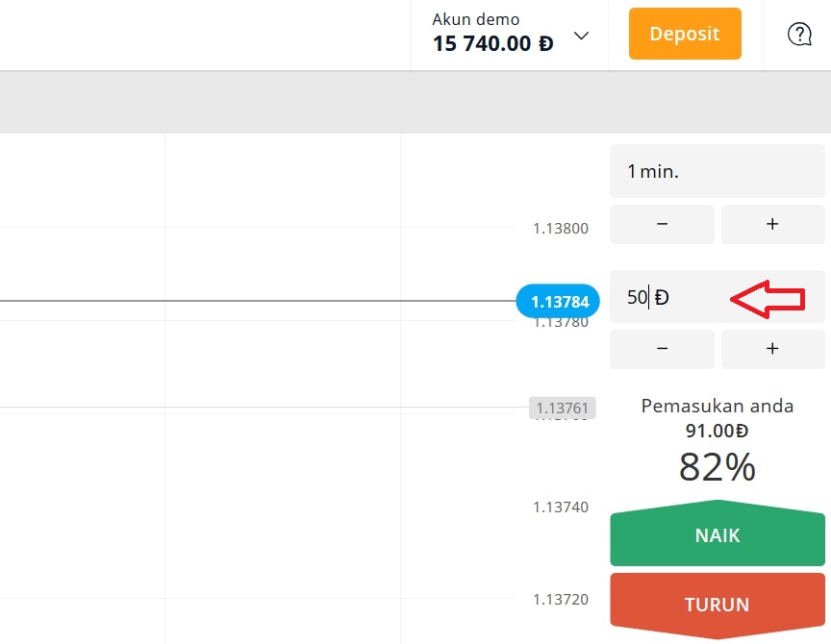
Task: Open the Akun demo account dropdown
Action: pyautogui.click(x=581, y=35)
